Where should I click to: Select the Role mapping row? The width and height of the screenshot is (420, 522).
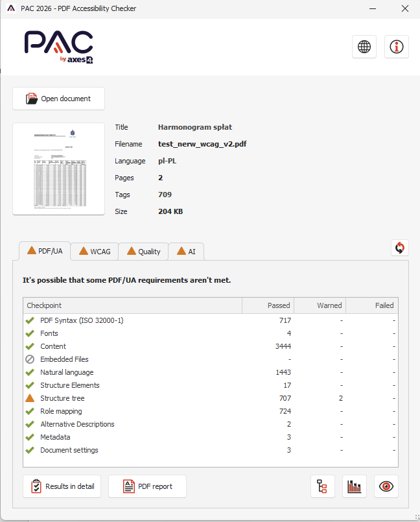211,411
